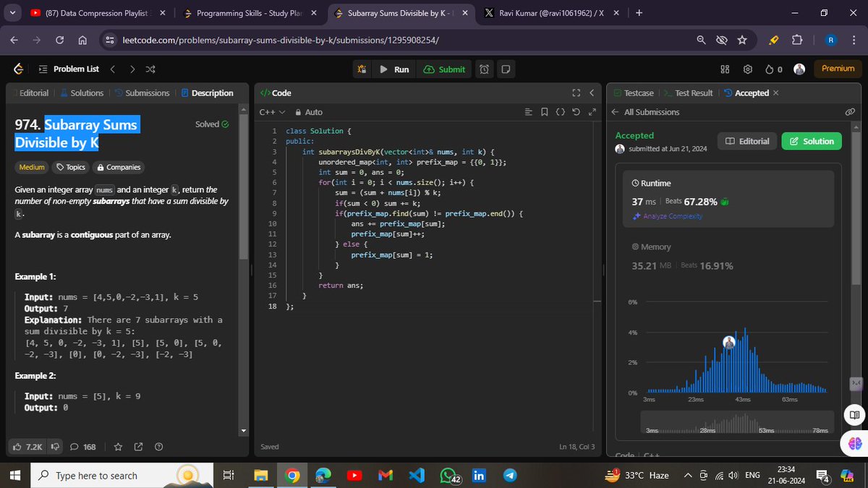
Task: Click the green Submit button
Action: click(444, 69)
